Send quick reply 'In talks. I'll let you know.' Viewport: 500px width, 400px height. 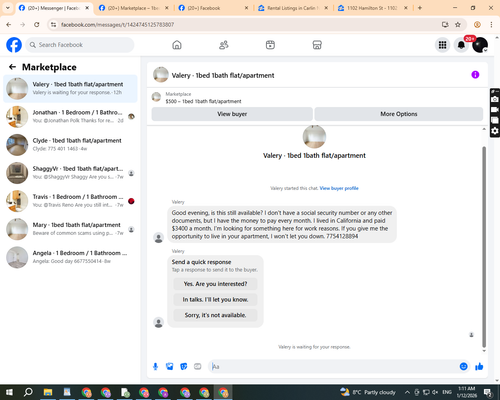tap(215, 300)
